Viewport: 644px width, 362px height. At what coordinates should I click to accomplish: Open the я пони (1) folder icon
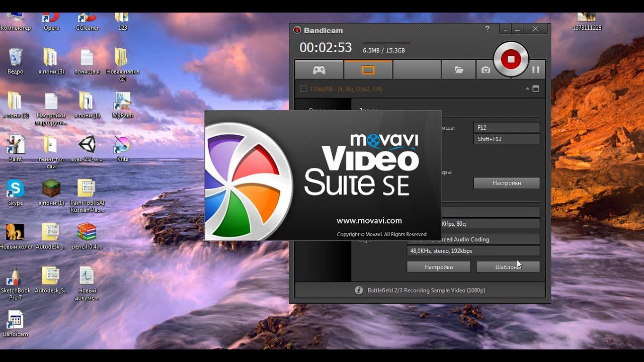point(87,105)
